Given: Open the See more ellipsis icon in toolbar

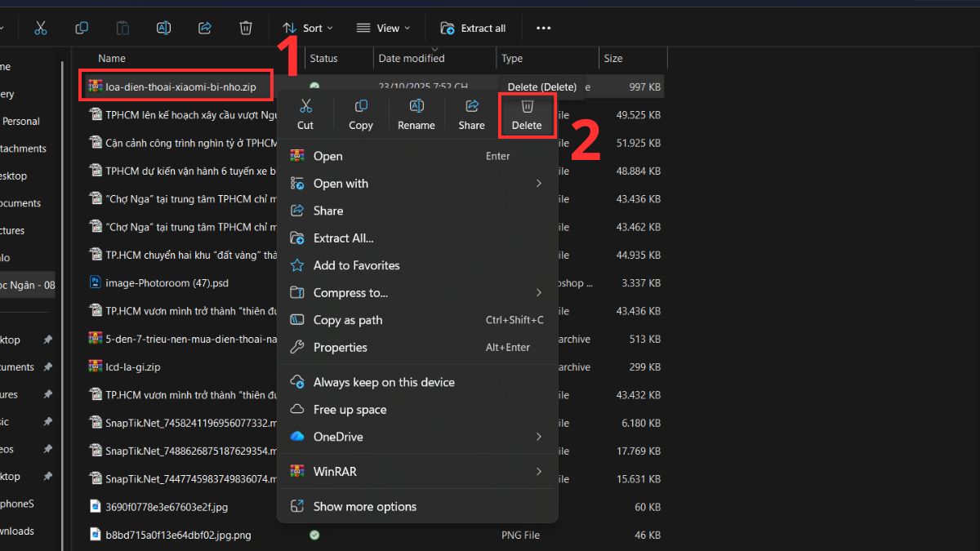Looking at the screenshot, I should coord(543,27).
